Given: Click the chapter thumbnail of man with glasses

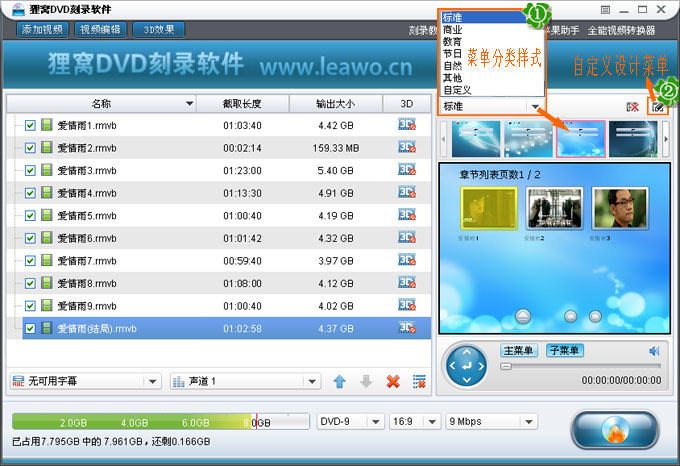Looking at the screenshot, I should click(x=620, y=209).
